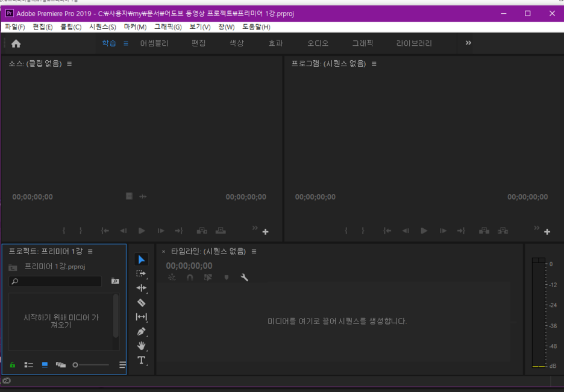Adjust project thumbnail zoom slider
The height and width of the screenshot is (392, 564).
point(90,365)
